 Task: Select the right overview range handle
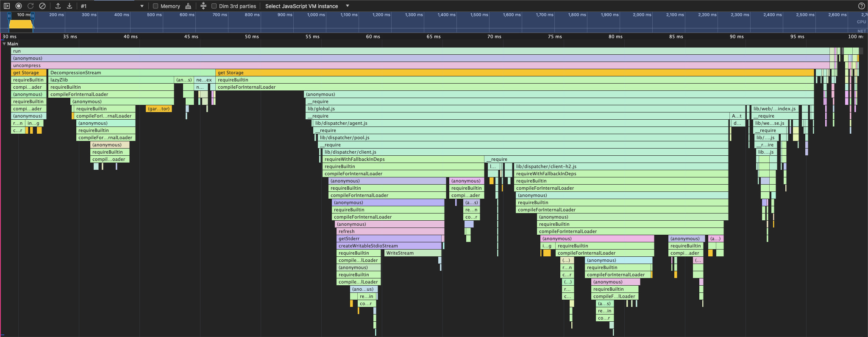click(x=33, y=16)
